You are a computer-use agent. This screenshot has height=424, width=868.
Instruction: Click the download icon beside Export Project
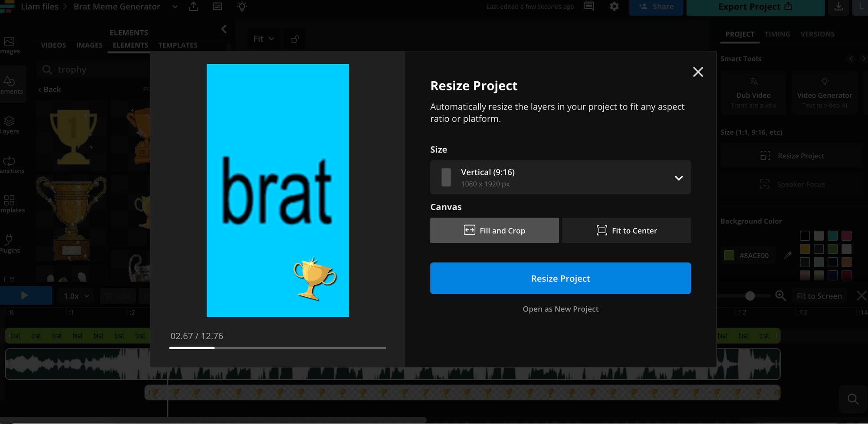tap(839, 7)
